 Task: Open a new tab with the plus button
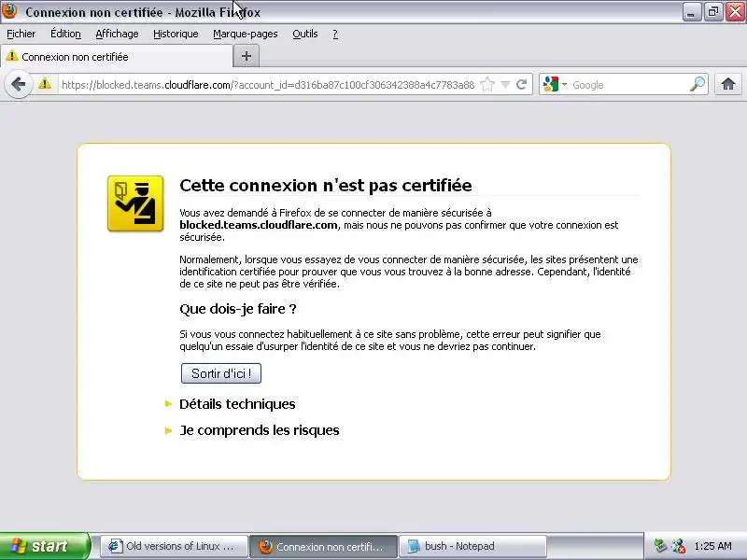point(246,56)
